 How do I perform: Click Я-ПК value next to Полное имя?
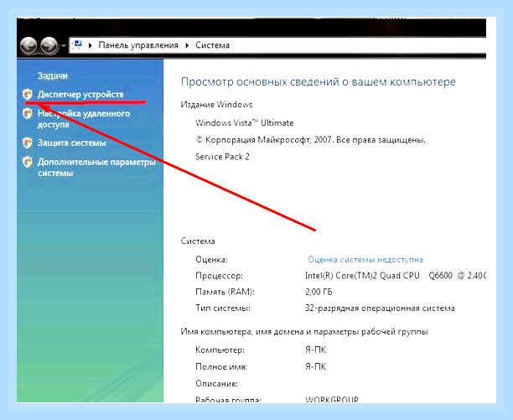(x=316, y=366)
